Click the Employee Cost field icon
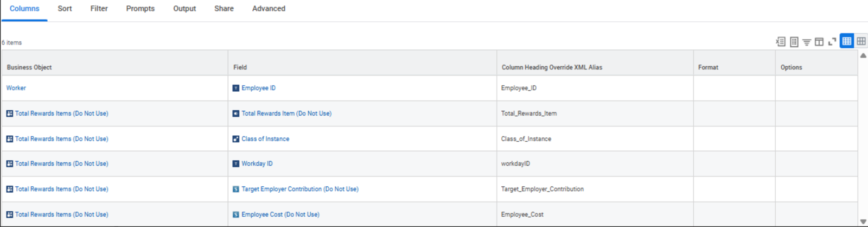 (x=236, y=215)
